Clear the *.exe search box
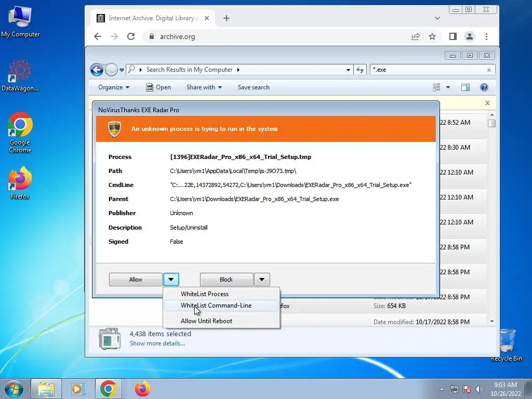Viewport: 532px width, 399px height. click(489, 70)
